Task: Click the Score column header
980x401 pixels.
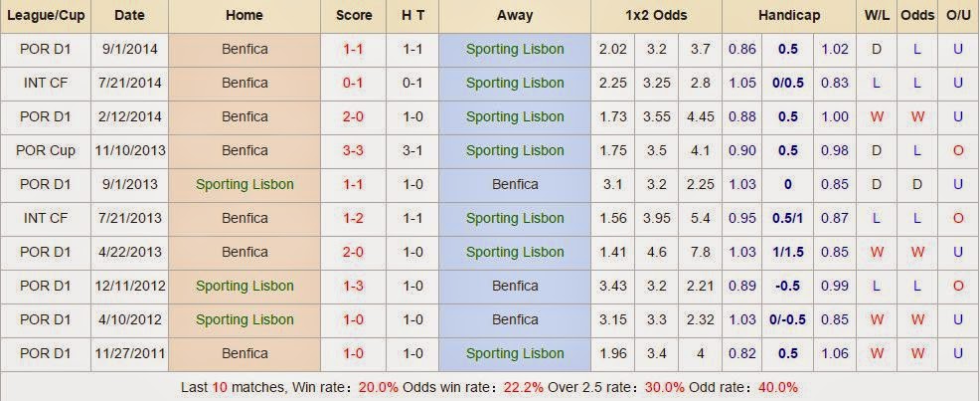Action: point(353,16)
